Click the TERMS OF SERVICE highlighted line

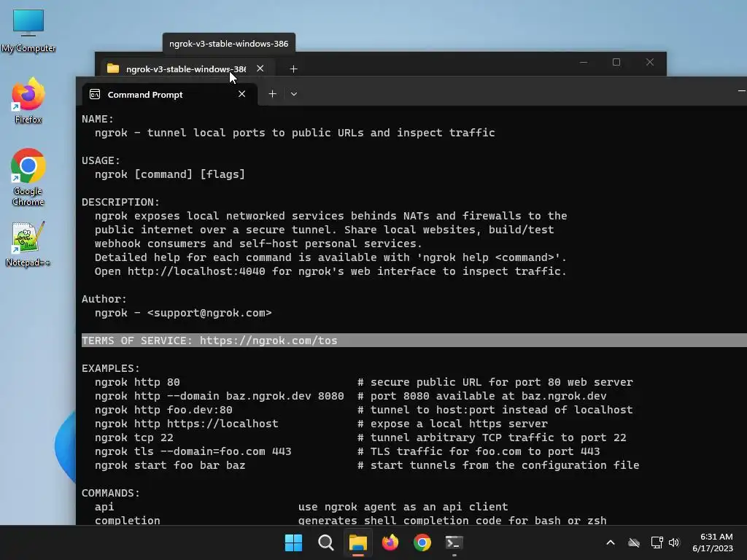414,341
